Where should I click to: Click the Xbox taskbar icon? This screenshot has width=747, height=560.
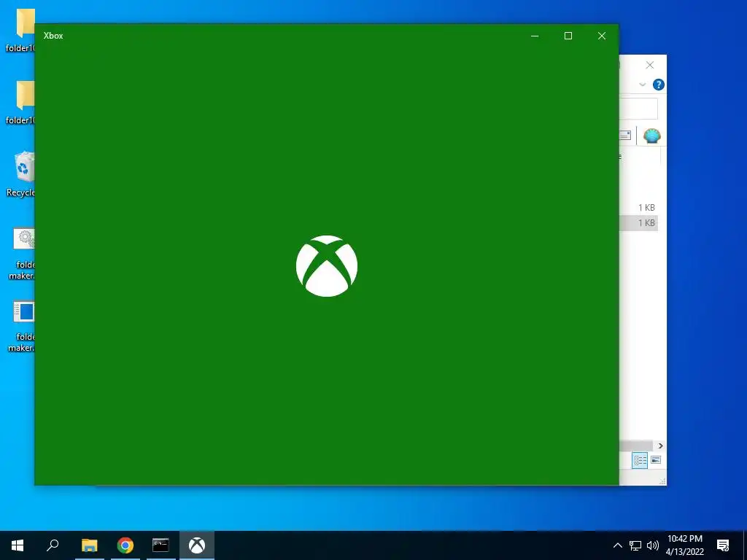click(197, 545)
